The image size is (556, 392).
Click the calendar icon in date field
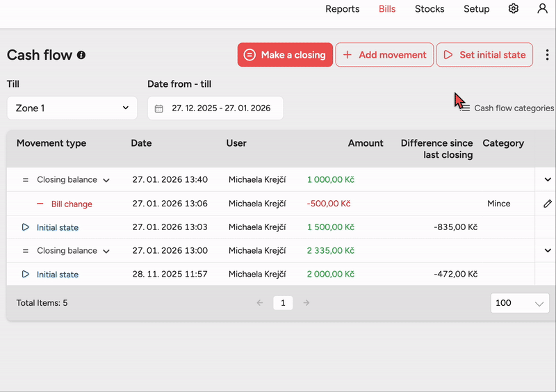point(159,108)
